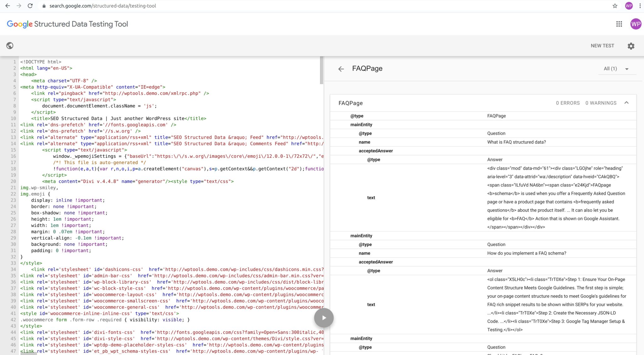Click the first answer's text label

371,198
